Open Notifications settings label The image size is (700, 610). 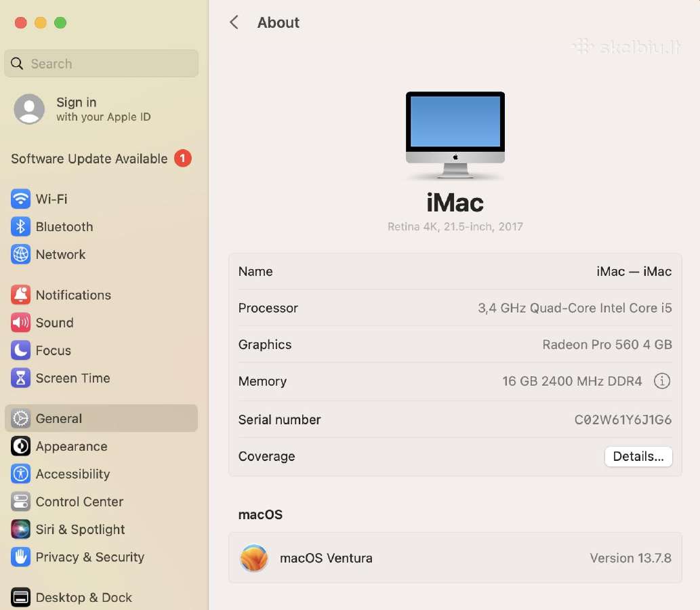tap(73, 296)
